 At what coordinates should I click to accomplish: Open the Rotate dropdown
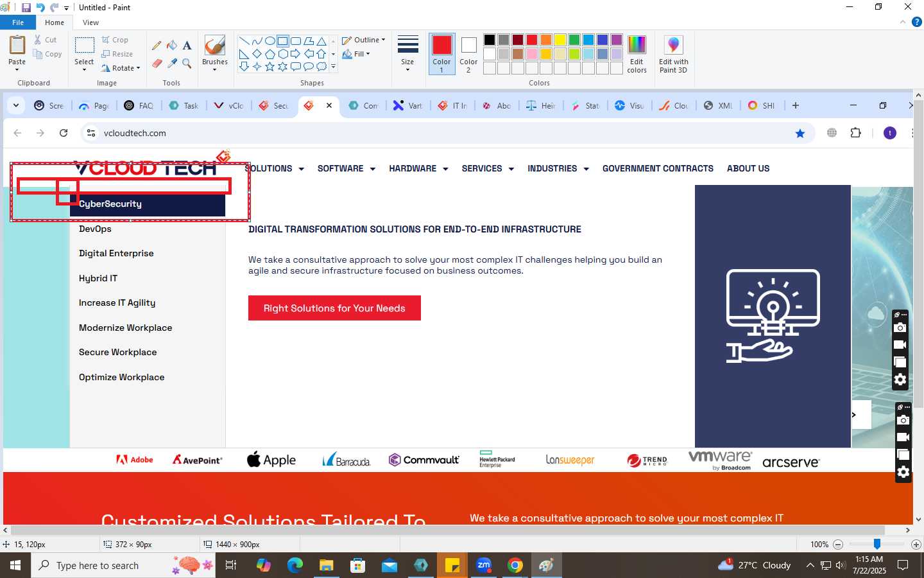(121, 68)
